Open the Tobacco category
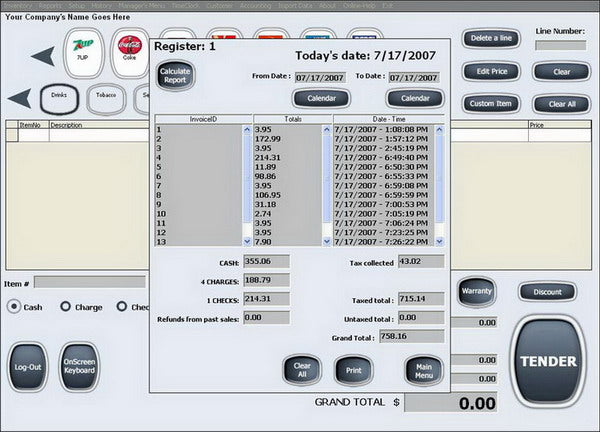600x432 pixels. (x=106, y=99)
